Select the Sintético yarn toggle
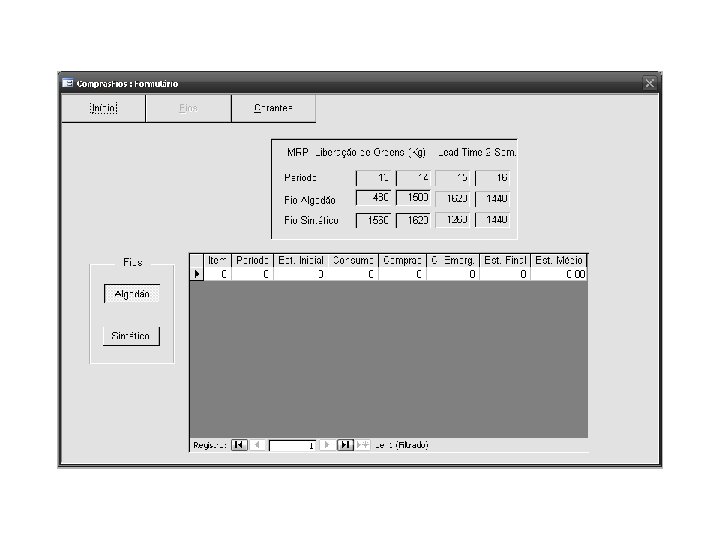 (x=131, y=336)
